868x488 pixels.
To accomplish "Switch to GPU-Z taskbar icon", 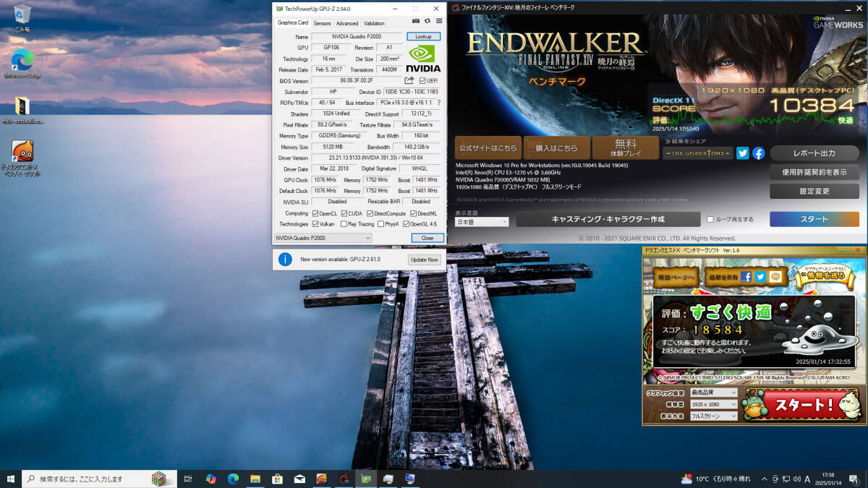I will pyautogui.click(x=366, y=479).
